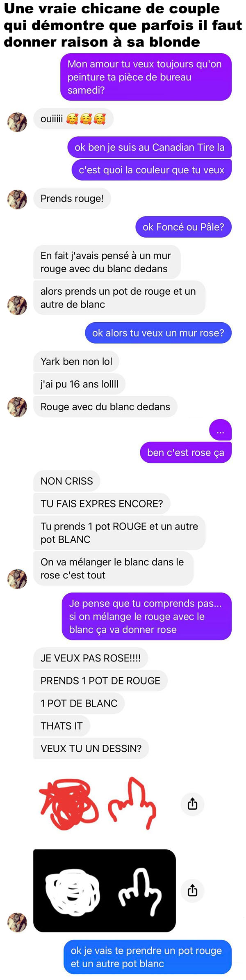The image size is (246, 980).
Task: Tap avatar beside 'Rouge avec du blanc dedans'
Action: coord(17,407)
